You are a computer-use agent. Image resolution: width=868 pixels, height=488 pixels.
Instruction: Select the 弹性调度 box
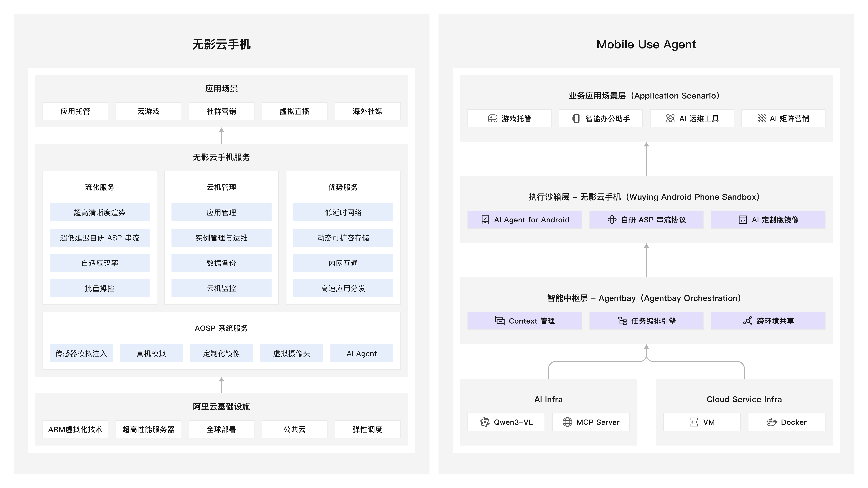[368, 429]
